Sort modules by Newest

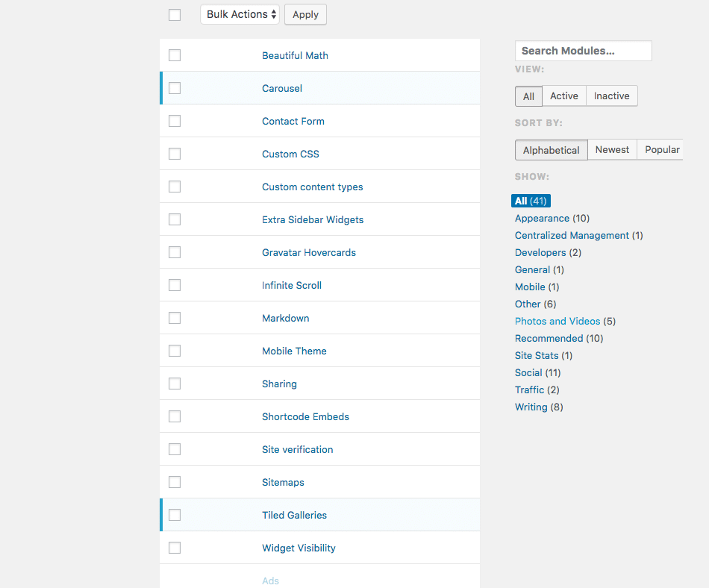(x=612, y=149)
